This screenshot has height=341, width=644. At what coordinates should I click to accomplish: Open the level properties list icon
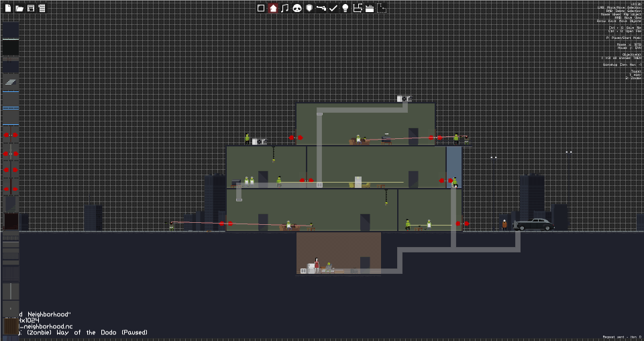point(42,8)
